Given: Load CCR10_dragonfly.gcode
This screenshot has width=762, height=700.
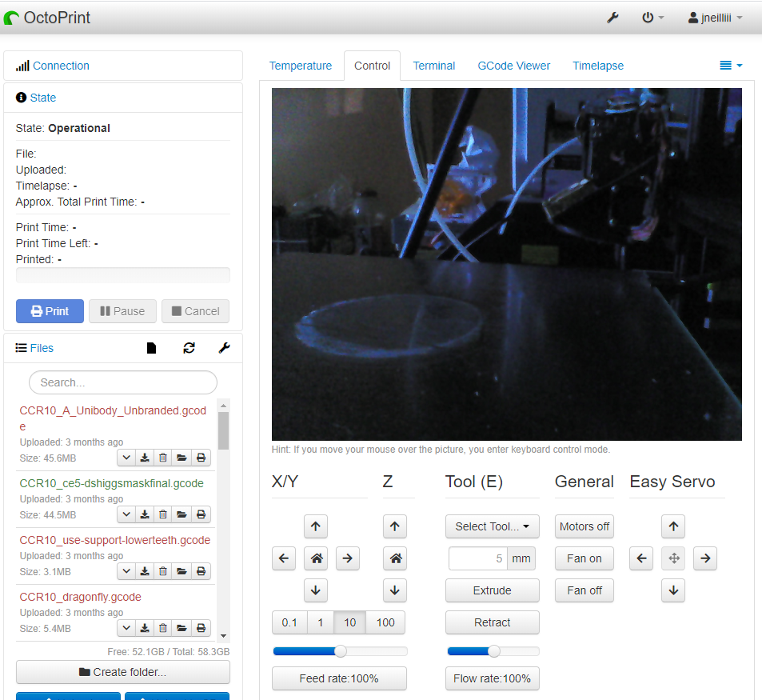Looking at the screenshot, I should (182, 629).
